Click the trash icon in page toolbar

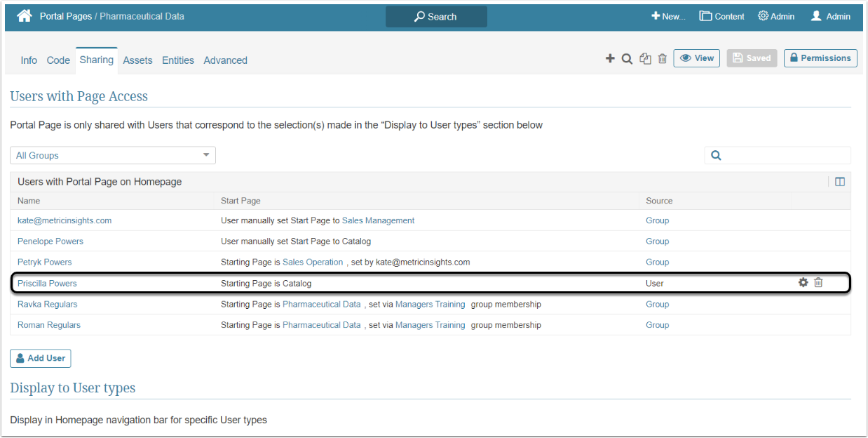663,58
